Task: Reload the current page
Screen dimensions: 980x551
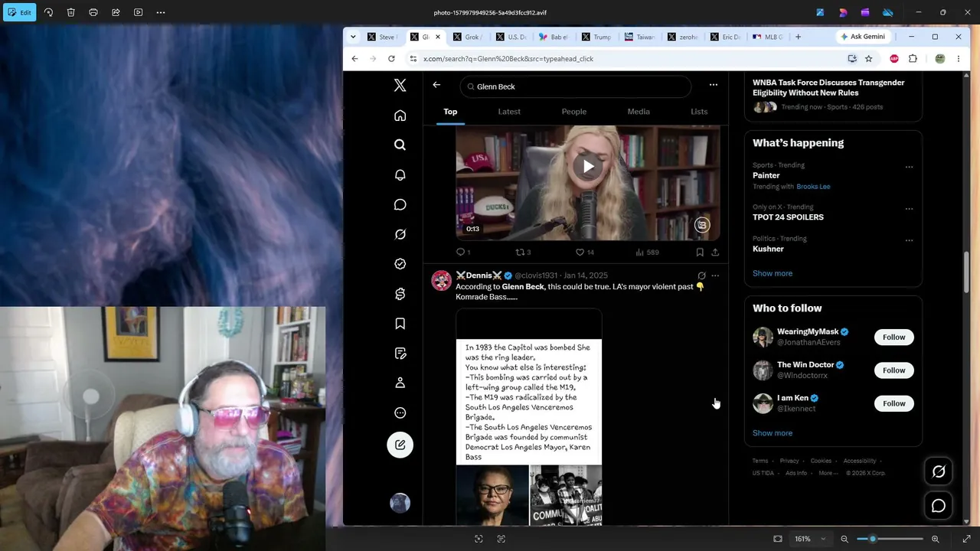Action: click(391, 59)
